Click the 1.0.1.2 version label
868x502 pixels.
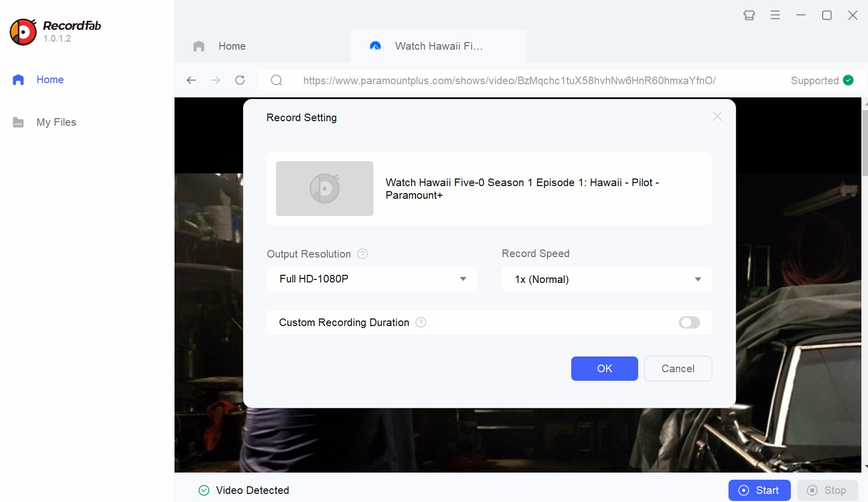pos(57,39)
